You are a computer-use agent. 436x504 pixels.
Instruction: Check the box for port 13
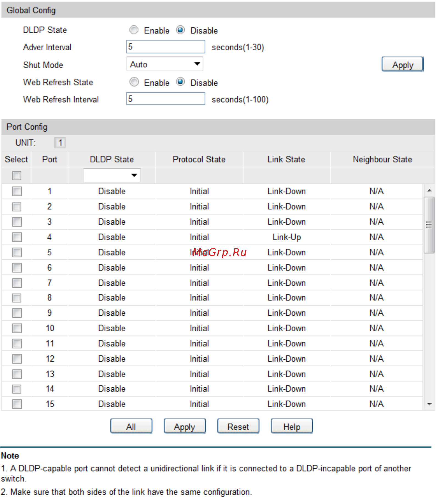(x=17, y=374)
